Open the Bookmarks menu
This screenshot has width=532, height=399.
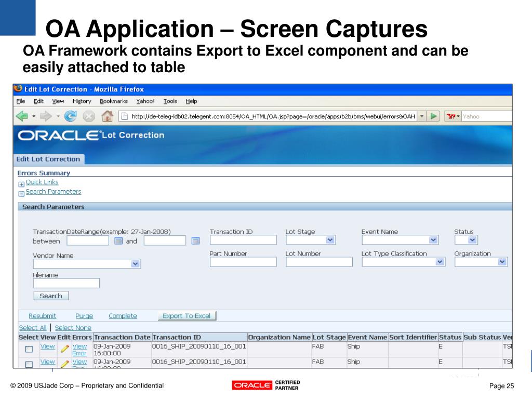[114, 101]
